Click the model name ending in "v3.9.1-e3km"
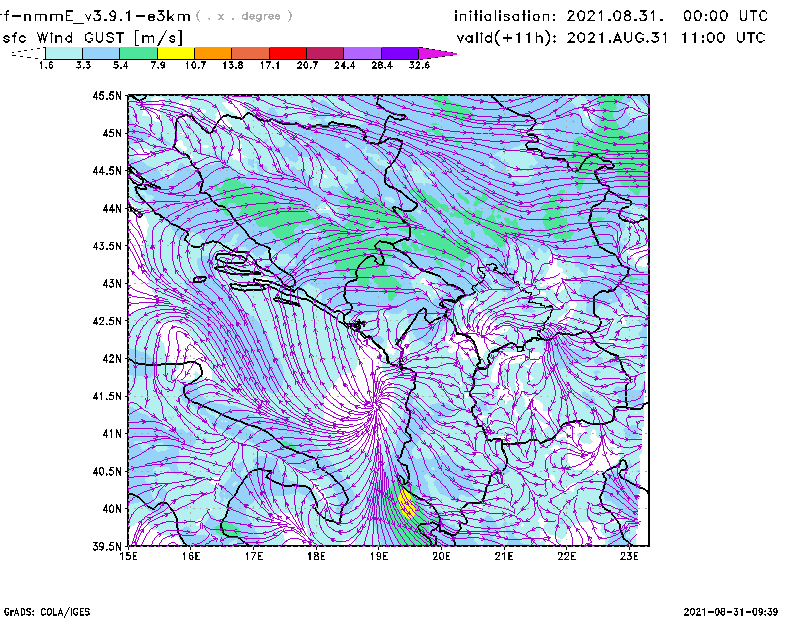Screen dimensions: 800x618 click(x=95, y=16)
